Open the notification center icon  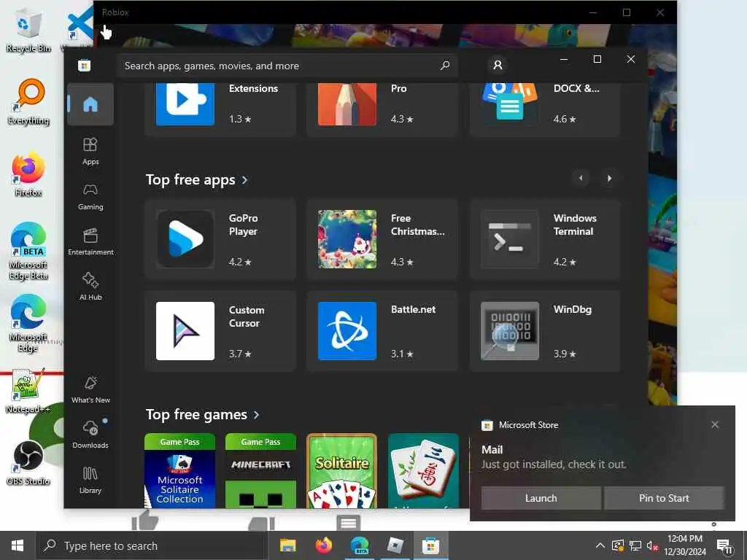coord(724,546)
